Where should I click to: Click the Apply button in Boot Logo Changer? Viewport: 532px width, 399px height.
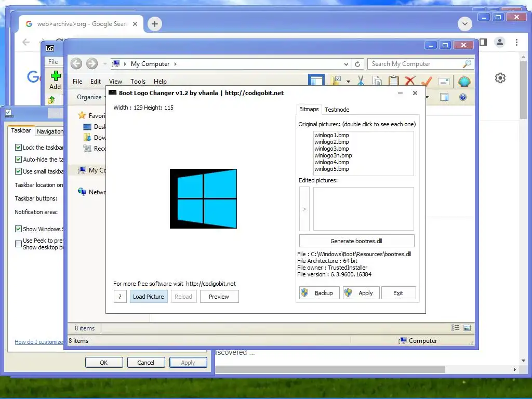pyautogui.click(x=361, y=293)
